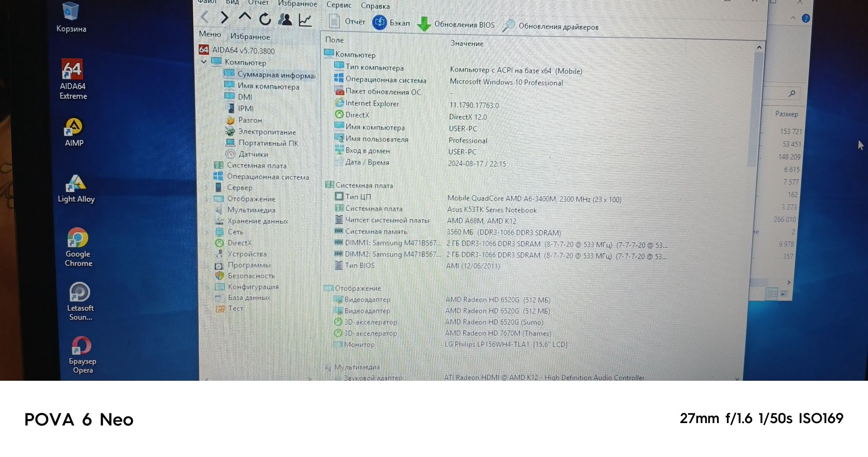Select DMI tree item
Viewport: 868px width, 457px height.
[239, 97]
